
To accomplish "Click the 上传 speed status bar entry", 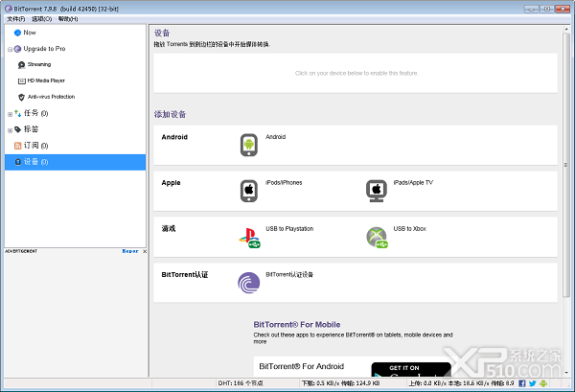I will 461,383.
